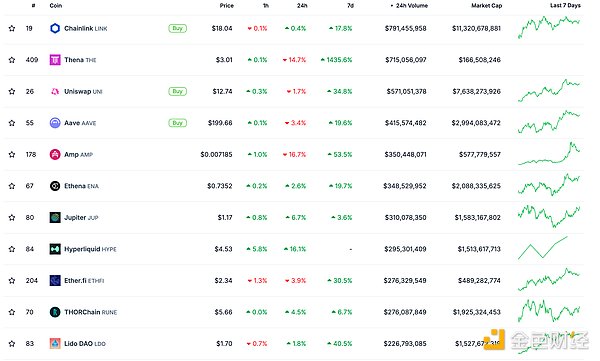Click the Ethena coin logo icon

(55, 186)
